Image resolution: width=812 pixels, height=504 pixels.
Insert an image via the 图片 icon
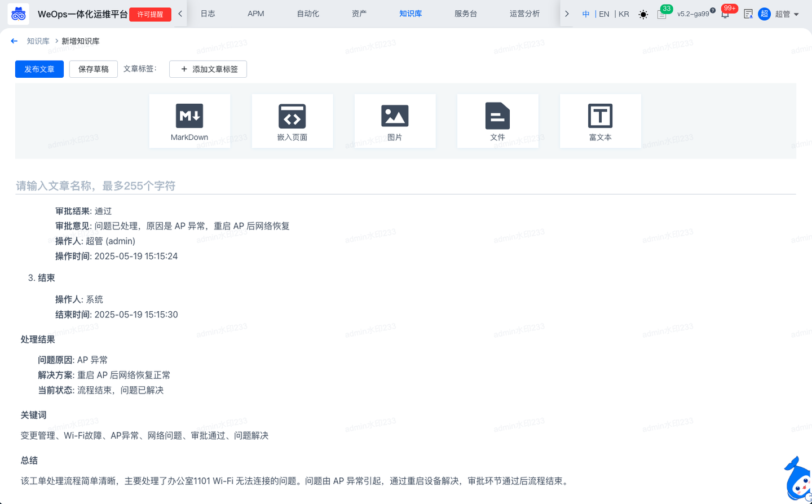click(x=395, y=117)
